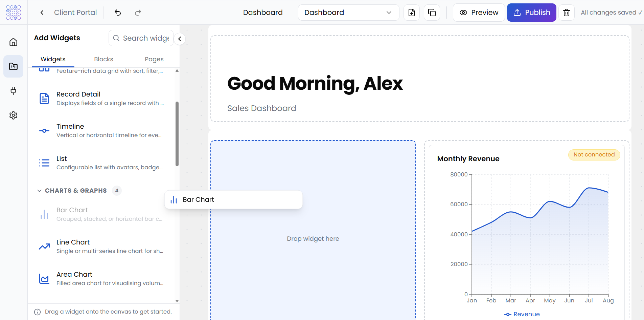Open the widgets folder sidebar icon

point(14,66)
